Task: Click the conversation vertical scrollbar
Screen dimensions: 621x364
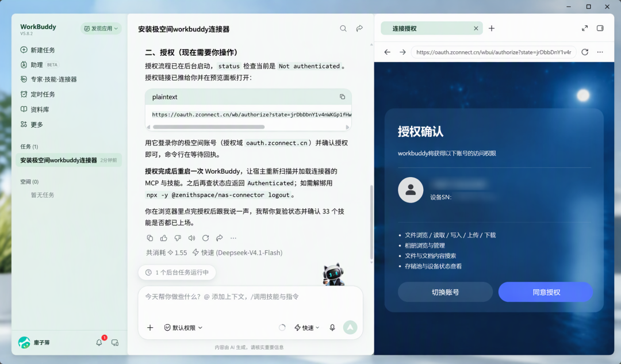Action: click(x=371, y=222)
